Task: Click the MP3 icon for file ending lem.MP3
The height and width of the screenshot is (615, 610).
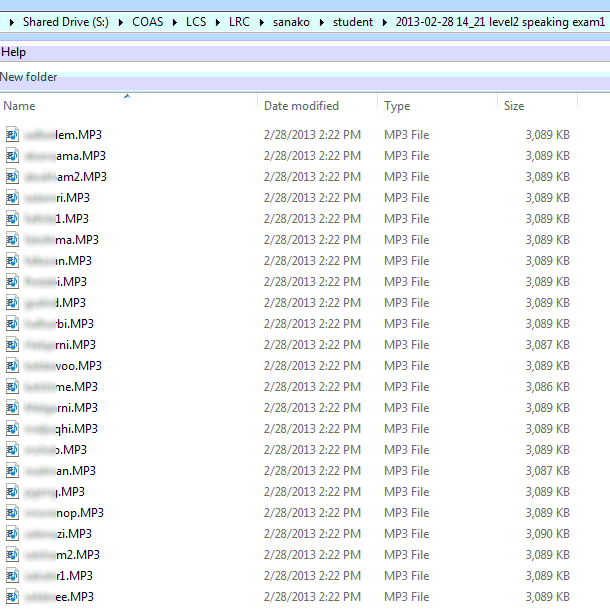Action: [x=12, y=135]
